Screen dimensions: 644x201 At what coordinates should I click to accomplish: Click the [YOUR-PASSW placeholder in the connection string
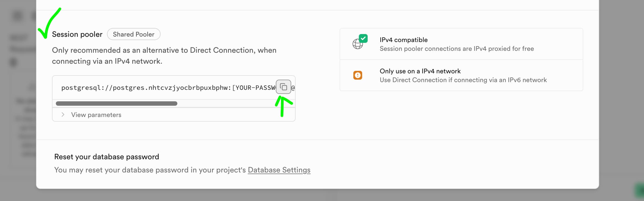tap(254, 88)
